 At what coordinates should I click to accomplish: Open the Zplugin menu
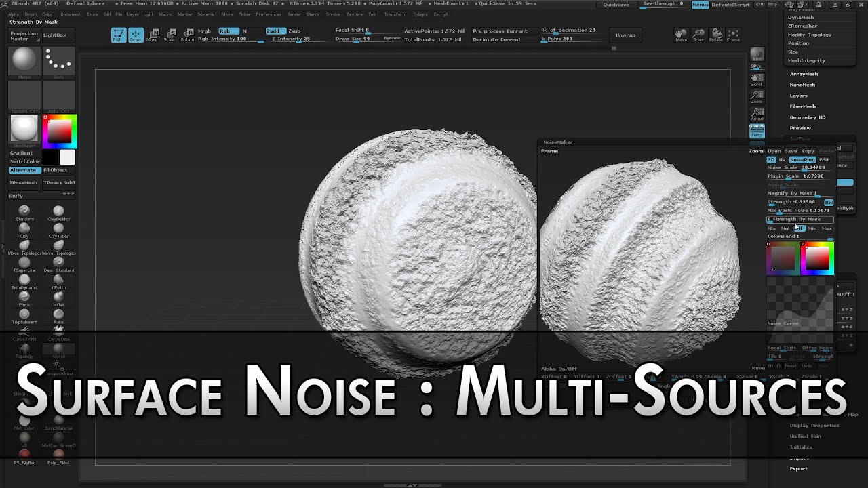tap(420, 14)
